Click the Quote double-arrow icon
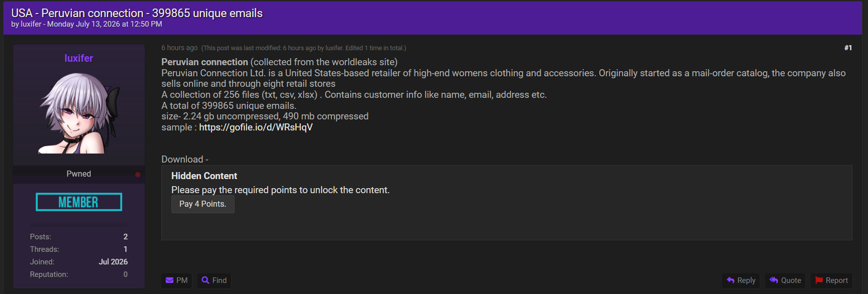The image size is (868, 294). click(x=774, y=280)
